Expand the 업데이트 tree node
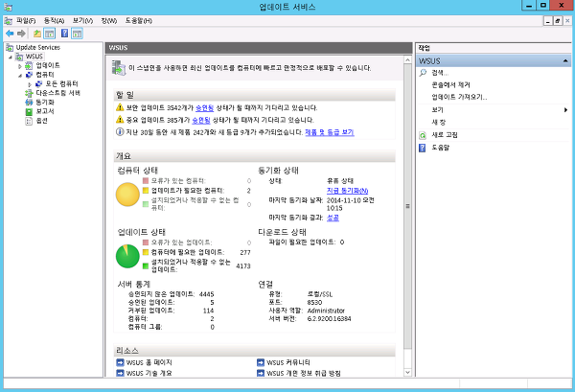 click(x=20, y=66)
